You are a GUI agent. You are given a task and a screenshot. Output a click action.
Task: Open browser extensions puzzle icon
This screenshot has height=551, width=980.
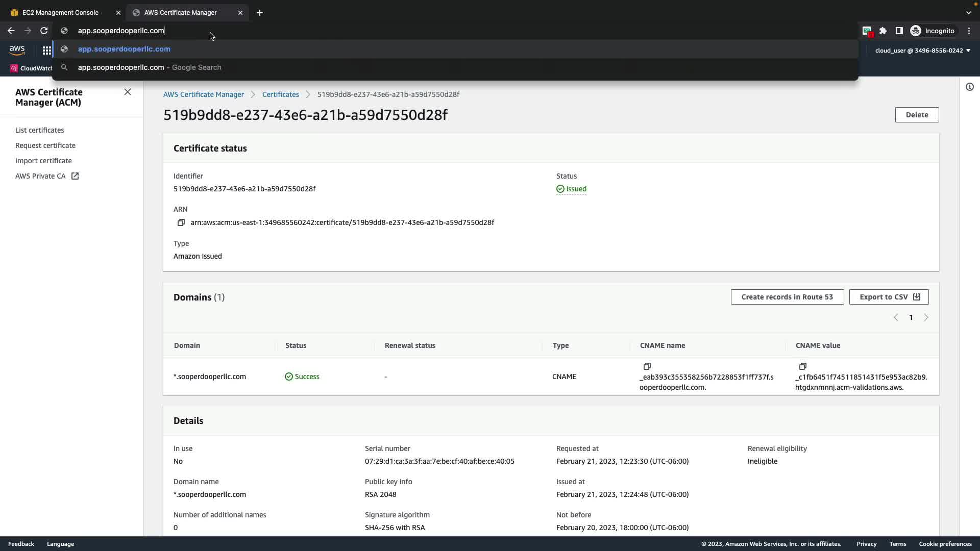click(883, 31)
